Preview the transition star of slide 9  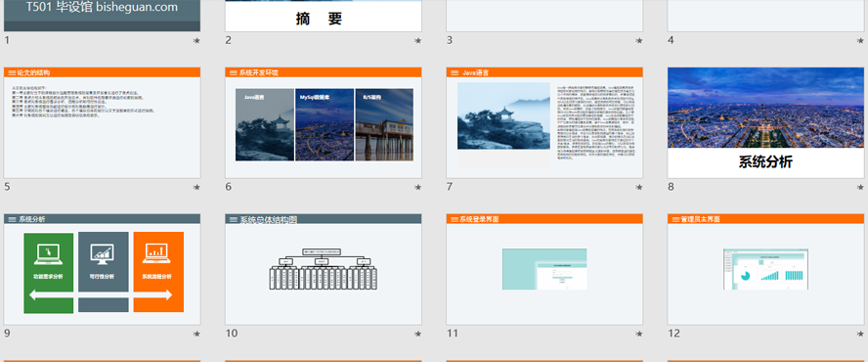pos(196,334)
